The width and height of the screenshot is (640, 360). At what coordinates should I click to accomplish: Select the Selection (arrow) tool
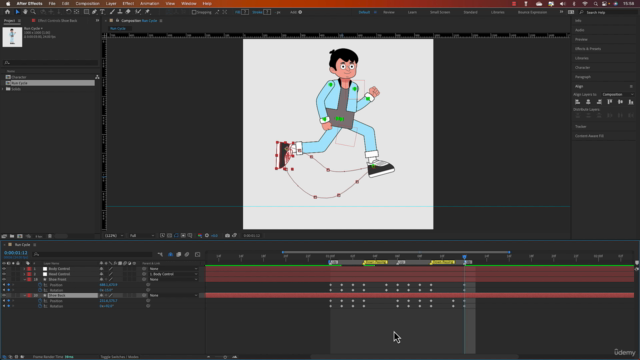click(x=17, y=12)
